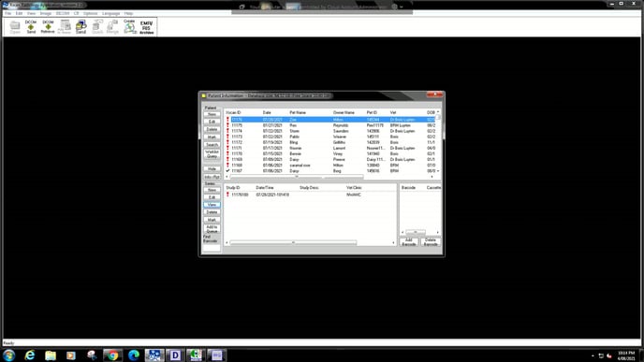The height and width of the screenshot is (362, 644).
Task: Open the media player taskbar icon
Action: 71,355
